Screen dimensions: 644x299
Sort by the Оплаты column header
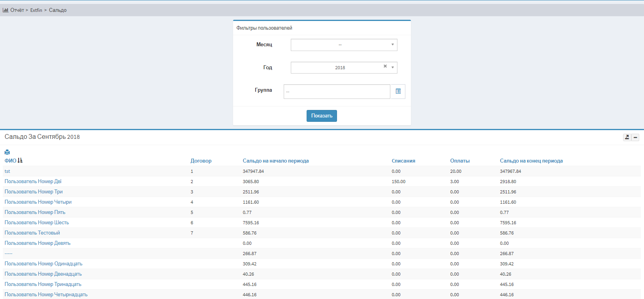(x=459, y=161)
